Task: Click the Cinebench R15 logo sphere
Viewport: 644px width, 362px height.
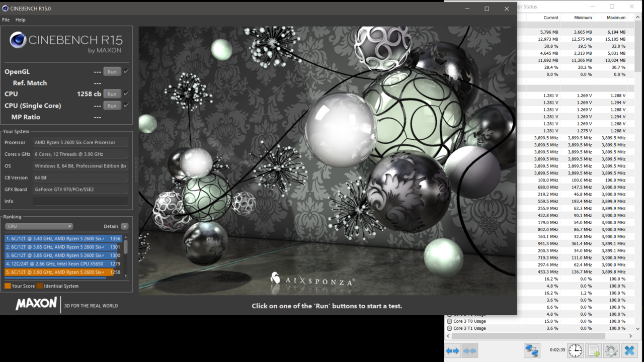Action: pos(18,40)
